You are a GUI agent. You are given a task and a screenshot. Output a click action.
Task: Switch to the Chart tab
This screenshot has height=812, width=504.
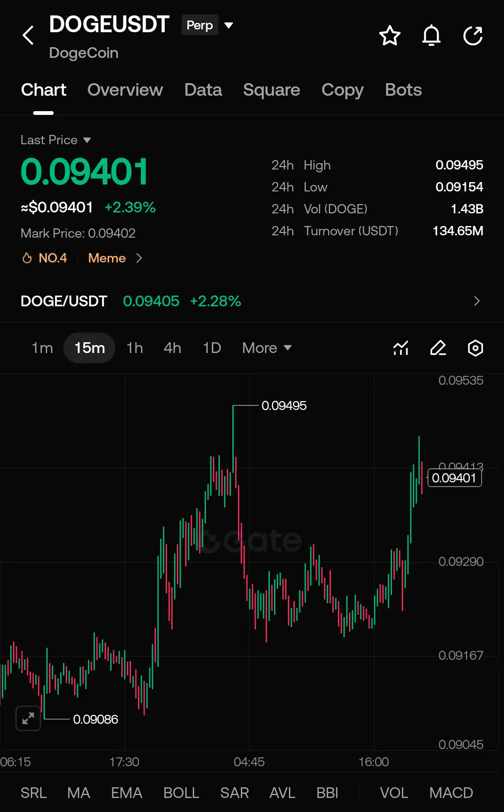click(43, 90)
